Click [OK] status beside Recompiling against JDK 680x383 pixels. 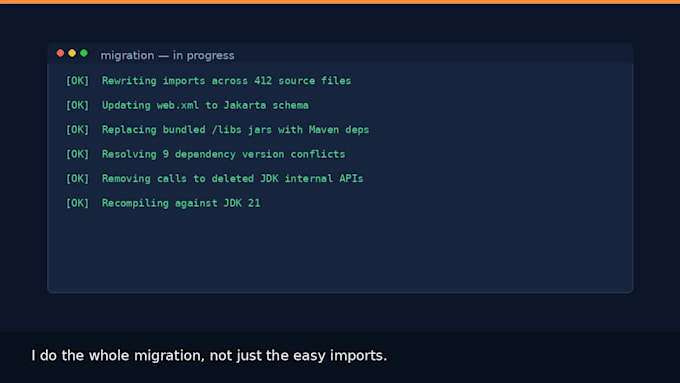77,203
